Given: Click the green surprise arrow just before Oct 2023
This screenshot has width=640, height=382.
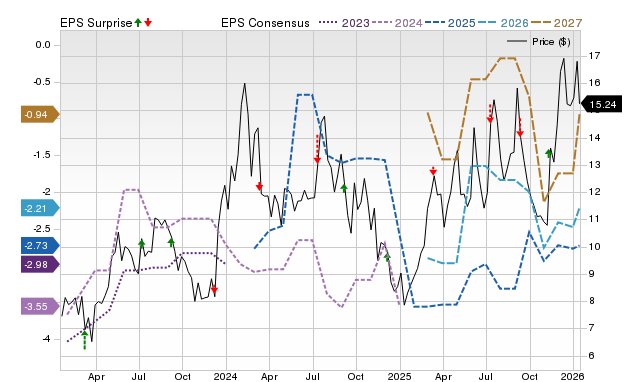Looking at the screenshot, I should 171,242.
